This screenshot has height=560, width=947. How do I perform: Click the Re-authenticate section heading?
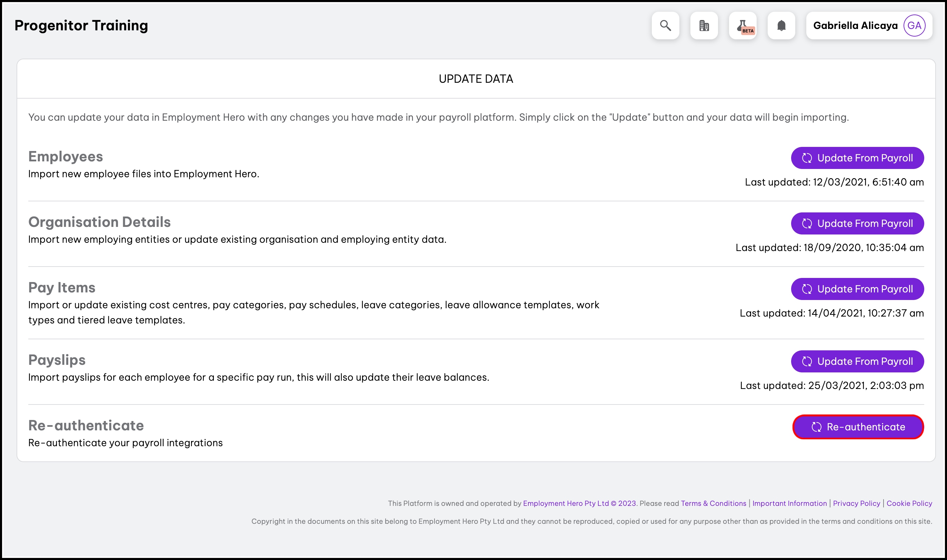[86, 426]
